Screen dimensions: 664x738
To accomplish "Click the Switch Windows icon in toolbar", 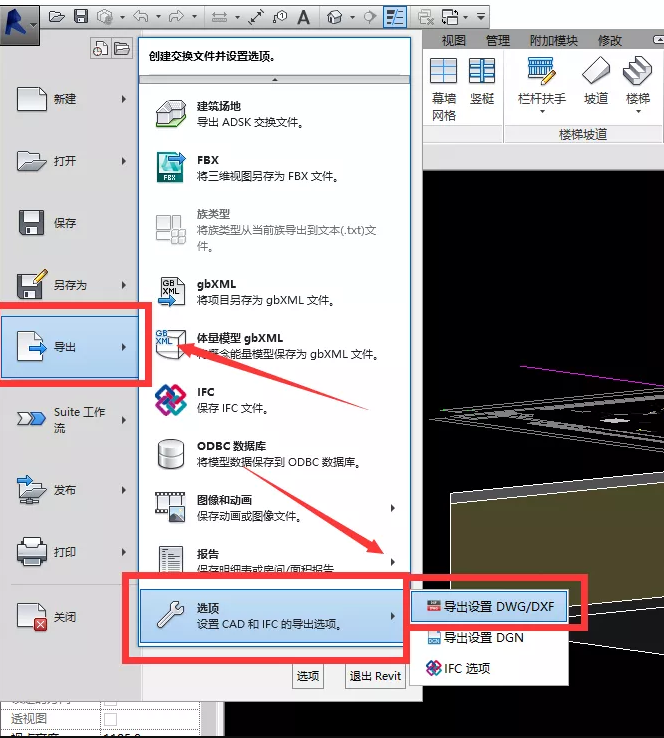I will [450, 17].
